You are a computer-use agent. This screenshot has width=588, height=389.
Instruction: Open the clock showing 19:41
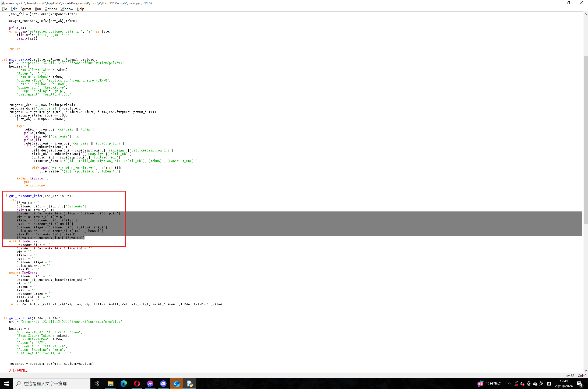pos(564,384)
